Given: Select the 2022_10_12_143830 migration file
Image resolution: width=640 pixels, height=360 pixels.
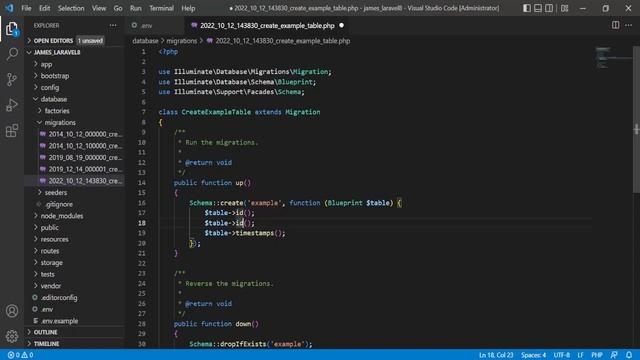Looking at the screenshot, I should point(75,181).
